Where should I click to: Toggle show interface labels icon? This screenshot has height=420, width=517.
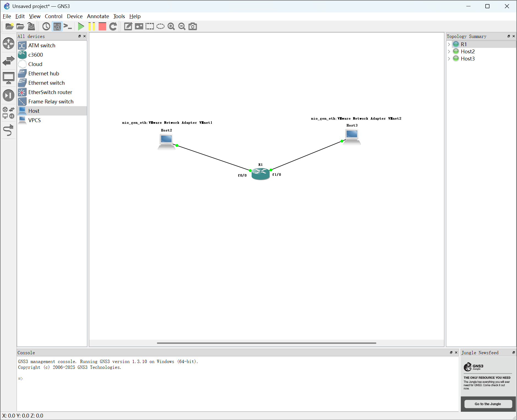click(57, 26)
